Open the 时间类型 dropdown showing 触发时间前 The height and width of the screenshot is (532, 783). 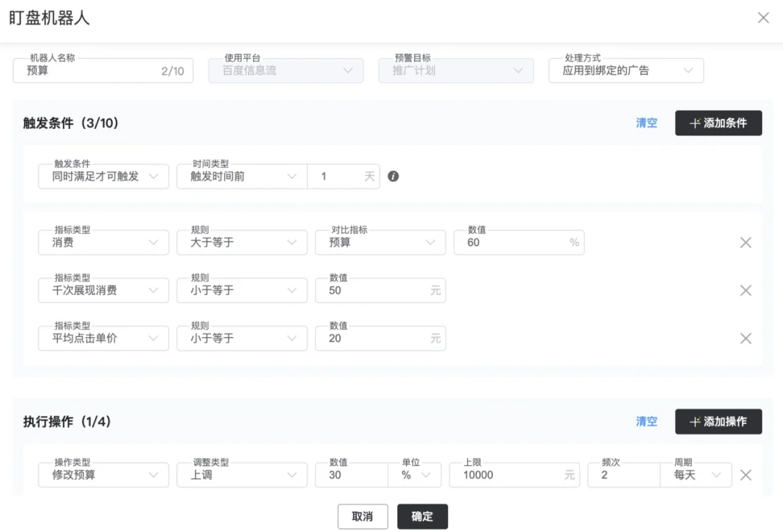[241, 176]
